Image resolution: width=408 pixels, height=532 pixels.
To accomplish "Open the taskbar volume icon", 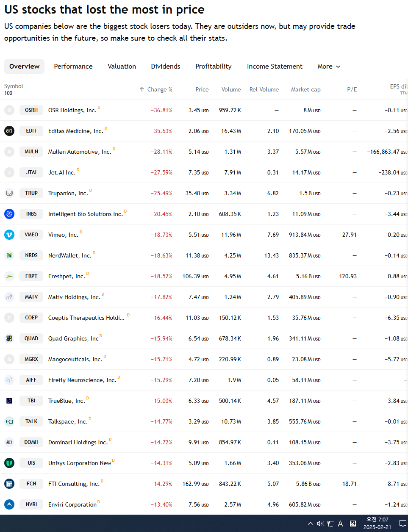I will click(x=320, y=524).
